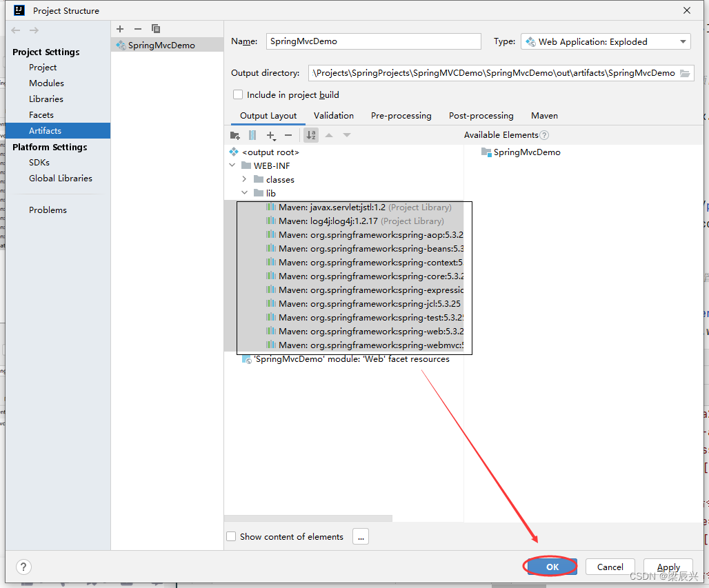Toggle sort elements by names and types
Viewport: 709px width, 588px height.
311,135
